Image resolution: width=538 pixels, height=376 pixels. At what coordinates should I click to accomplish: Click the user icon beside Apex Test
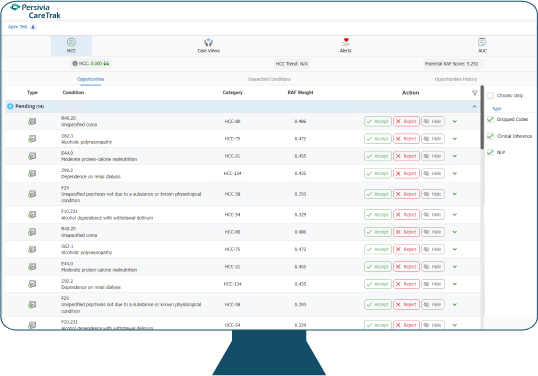[33, 27]
